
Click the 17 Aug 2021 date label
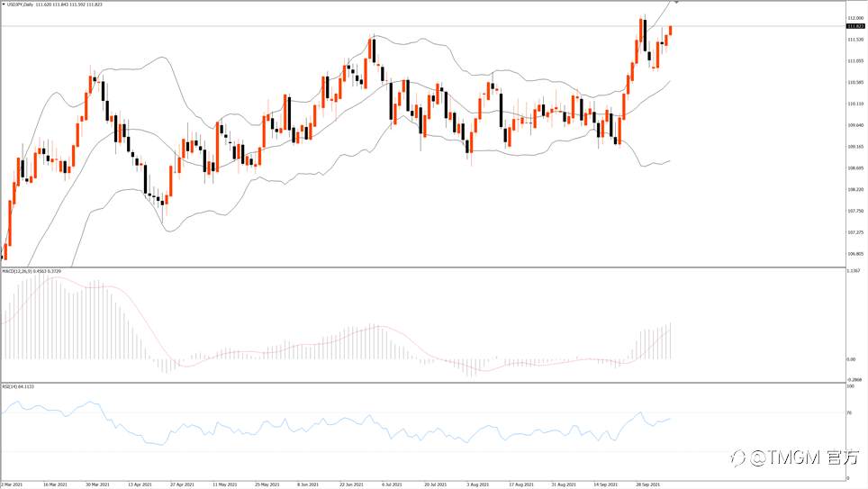click(521, 484)
